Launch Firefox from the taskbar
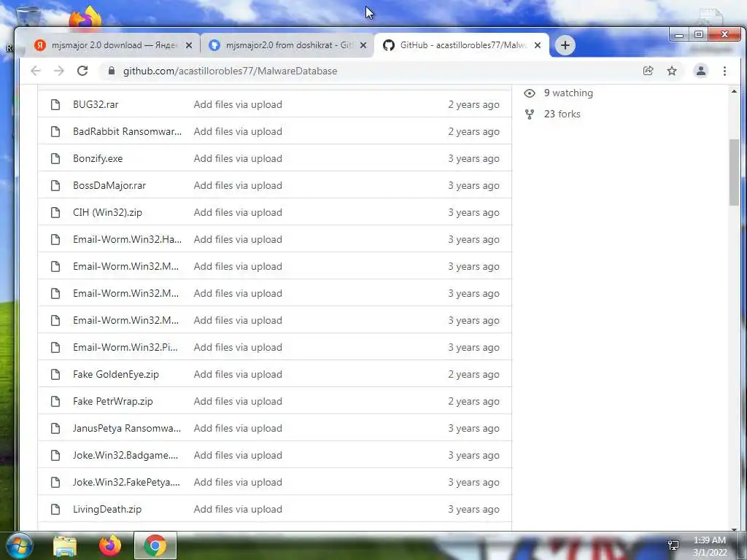The width and height of the screenshot is (747, 560). coord(110,545)
